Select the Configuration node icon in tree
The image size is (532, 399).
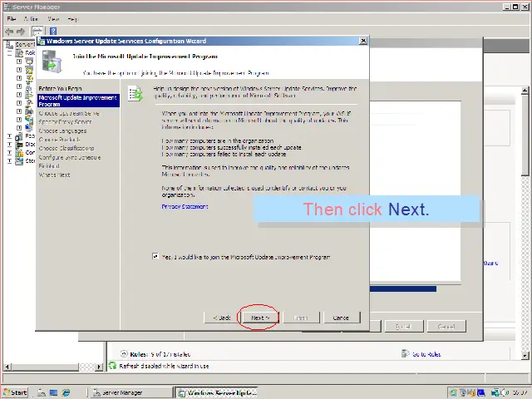point(19,153)
